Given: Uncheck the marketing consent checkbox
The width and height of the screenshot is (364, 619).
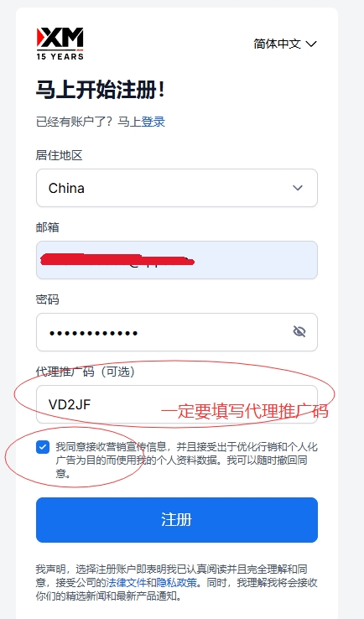Looking at the screenshot, I should (43, 447).
